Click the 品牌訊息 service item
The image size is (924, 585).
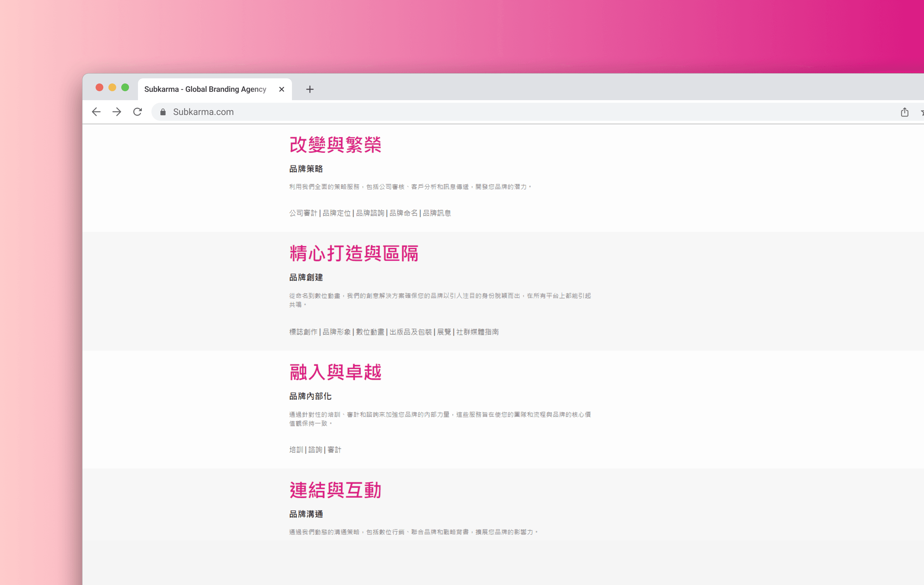click(x=437, y=213)
